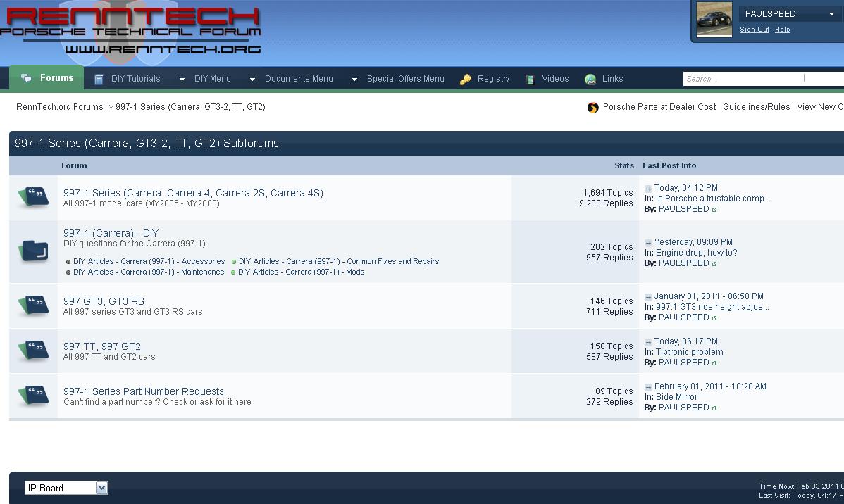The image size is (844, 504).
Task: Click forum icon for Part Number Requests
Action: [33, 396]
